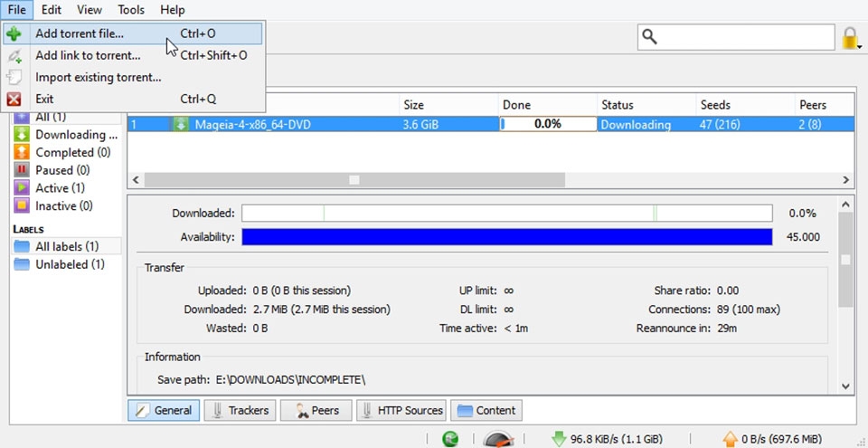Click the green Active filter icon
Image resolution: width=868 pixels, height=448 pixels.
pyautogui.click(x=22, y=188)
